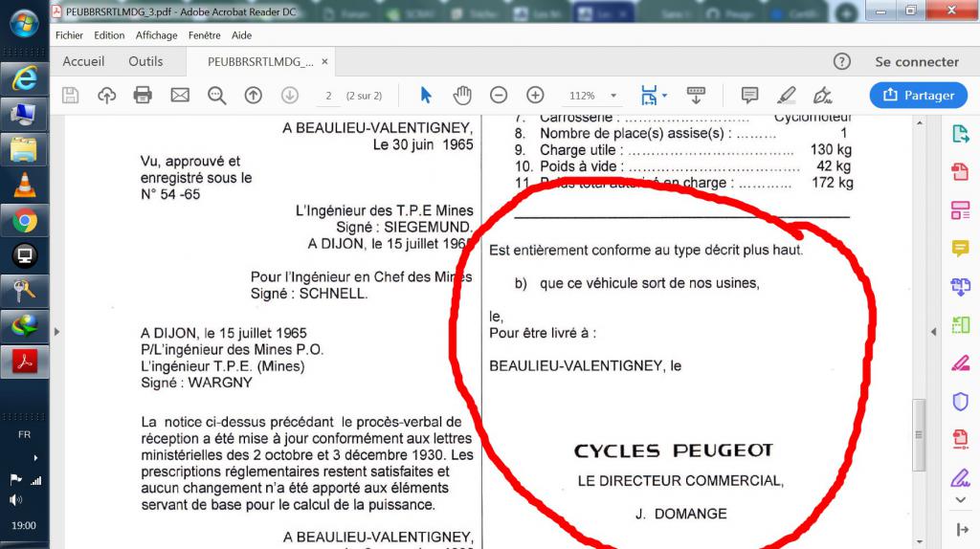The image size is (980, 549).
Task: Select the highlighter text tool
Action: [787, 95]
